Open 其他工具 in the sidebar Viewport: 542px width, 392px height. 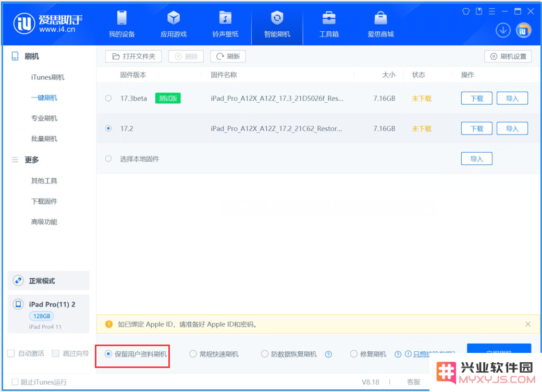coord(44,181)
